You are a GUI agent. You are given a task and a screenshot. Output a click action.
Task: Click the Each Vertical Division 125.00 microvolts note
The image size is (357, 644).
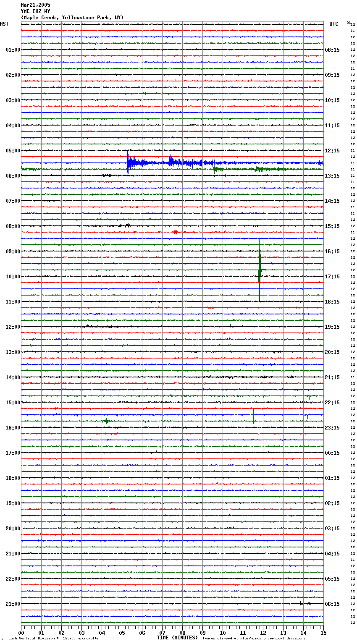tap(53, 639)
